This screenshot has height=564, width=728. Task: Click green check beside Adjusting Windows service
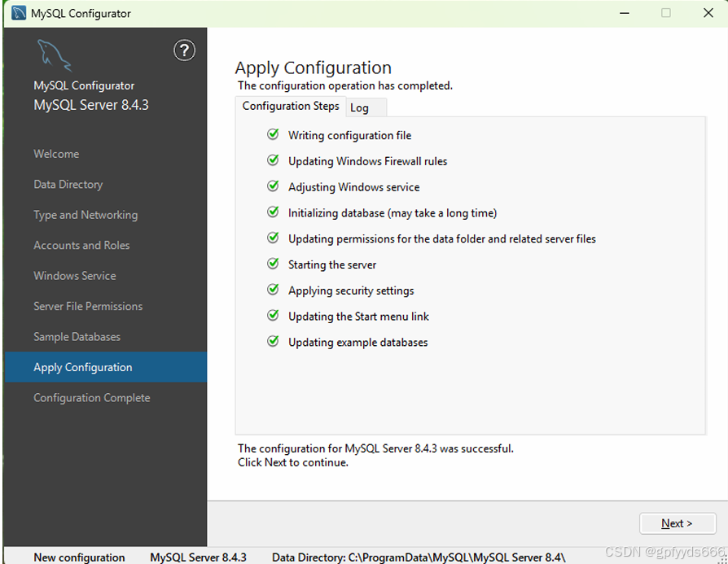[273, 186]
